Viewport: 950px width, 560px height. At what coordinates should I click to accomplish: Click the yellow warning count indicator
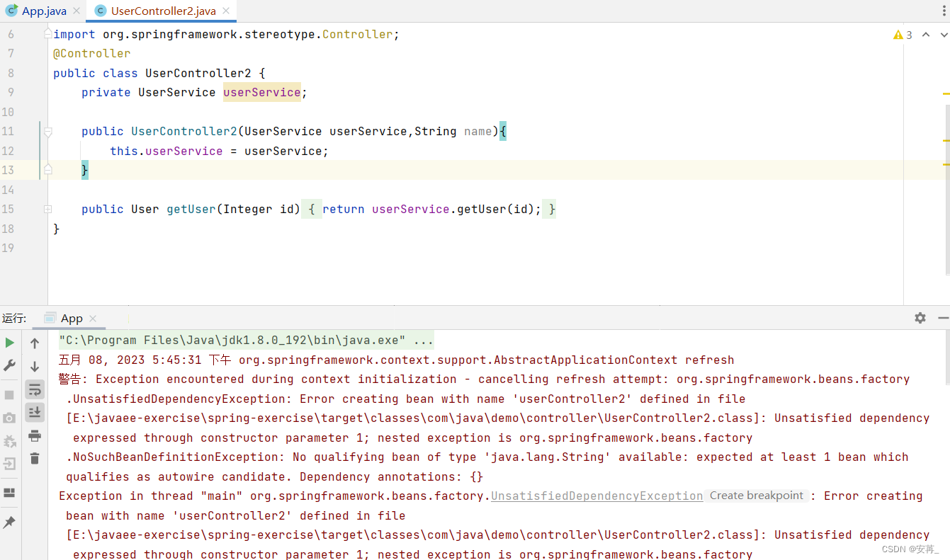[x=903, y=35]
